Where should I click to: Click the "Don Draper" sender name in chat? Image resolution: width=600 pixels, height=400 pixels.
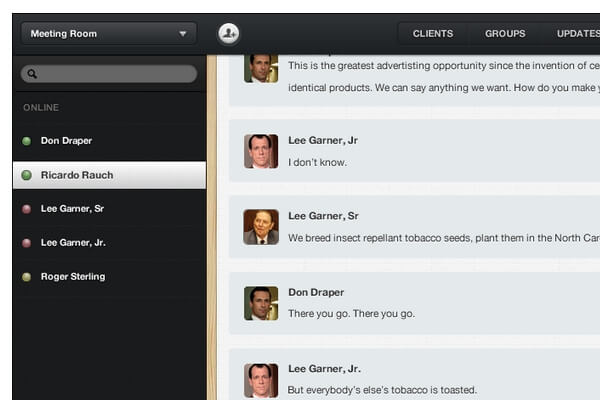pos(316,292)
